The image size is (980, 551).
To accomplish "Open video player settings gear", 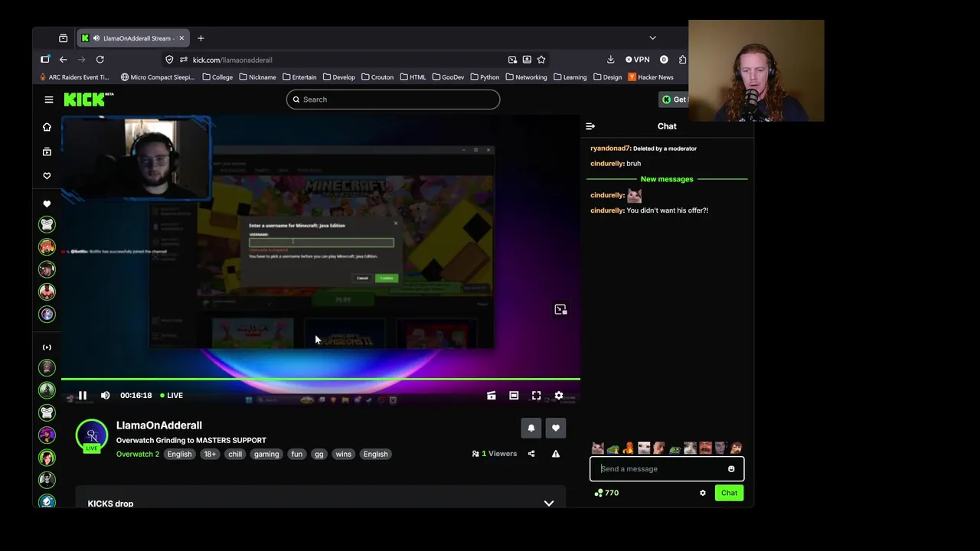I will (x=559, y=396).
